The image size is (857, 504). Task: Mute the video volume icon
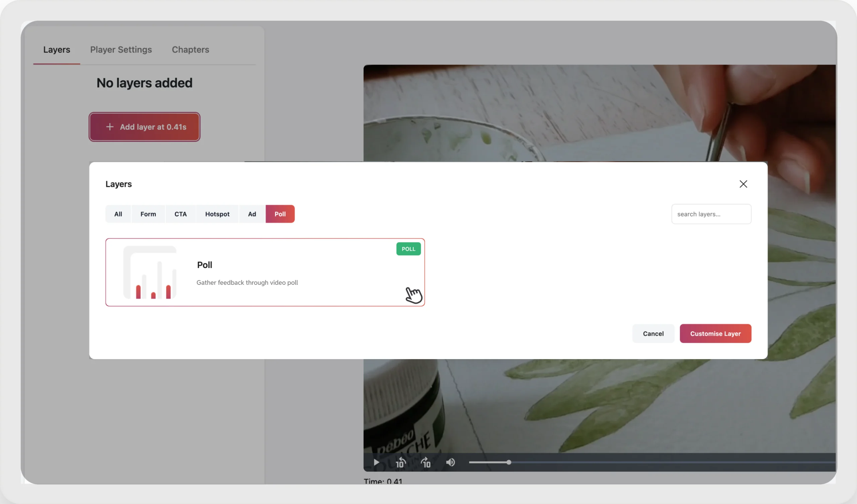(450, 463)
